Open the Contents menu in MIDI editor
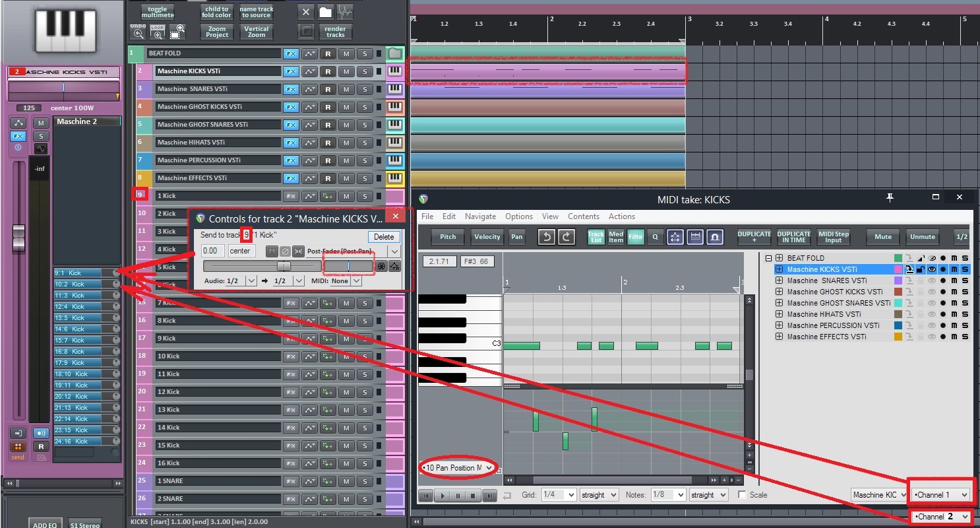 [x=584, y=216]
